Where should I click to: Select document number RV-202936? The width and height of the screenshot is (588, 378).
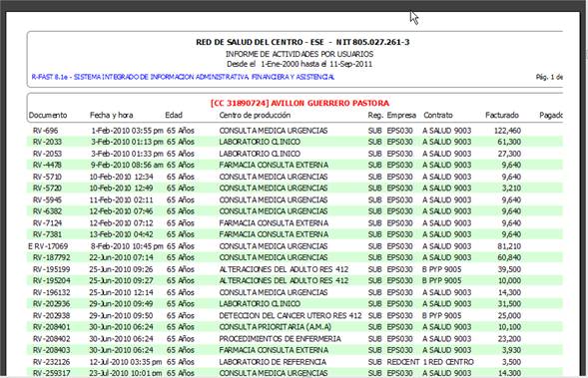(x=51, y=304)
